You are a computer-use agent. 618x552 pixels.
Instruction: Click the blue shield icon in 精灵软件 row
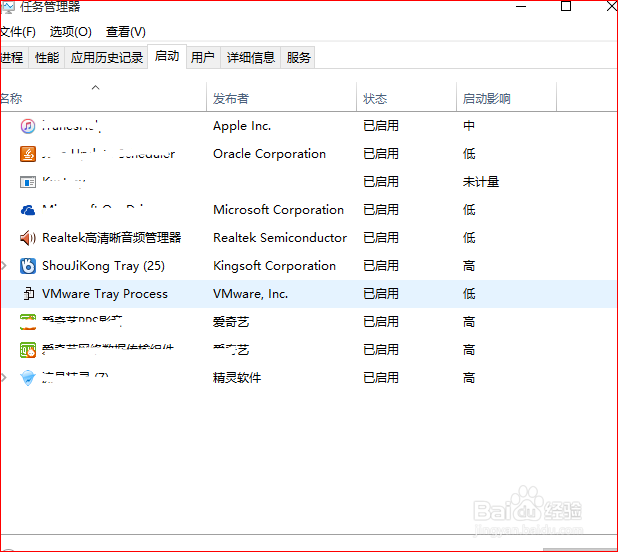28,378
